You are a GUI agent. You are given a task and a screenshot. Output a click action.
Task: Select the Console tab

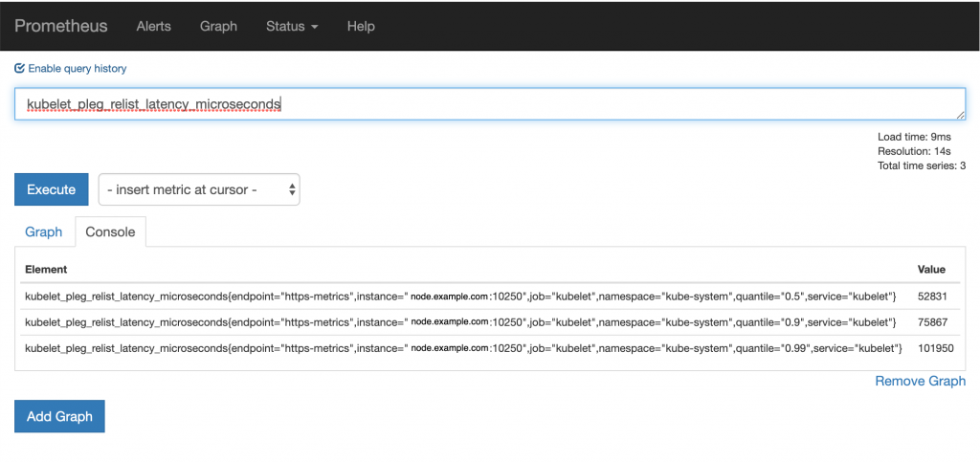(x=110, y=231)
